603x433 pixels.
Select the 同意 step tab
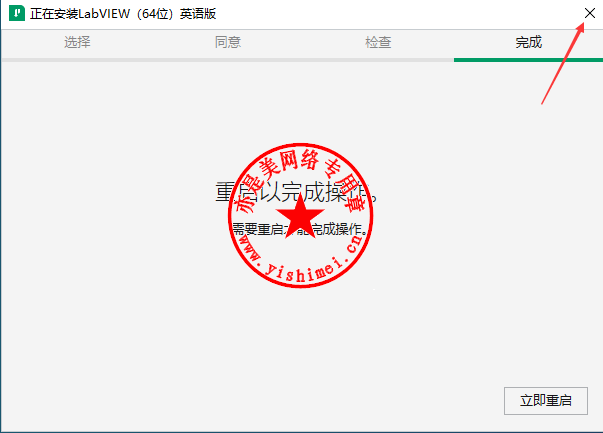[x=228, y=42]
